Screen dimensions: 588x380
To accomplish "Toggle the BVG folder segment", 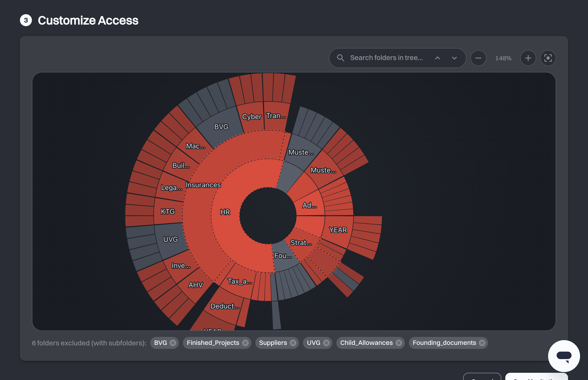I will tap(221, 127).
